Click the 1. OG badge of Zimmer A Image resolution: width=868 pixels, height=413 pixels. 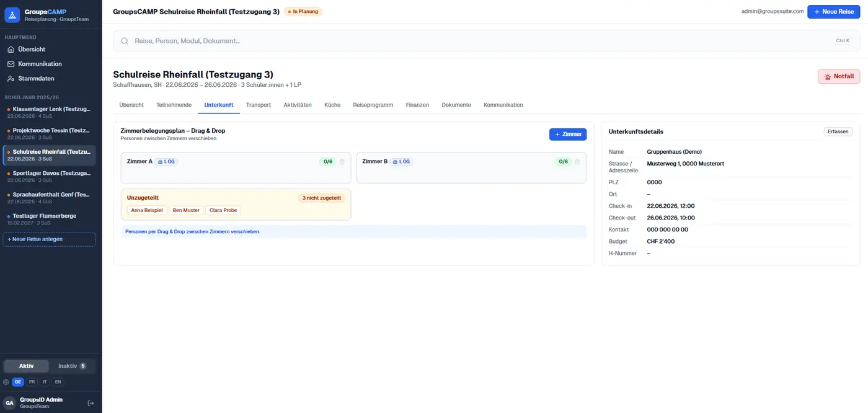pyautogui.click(x=166, y=162)
